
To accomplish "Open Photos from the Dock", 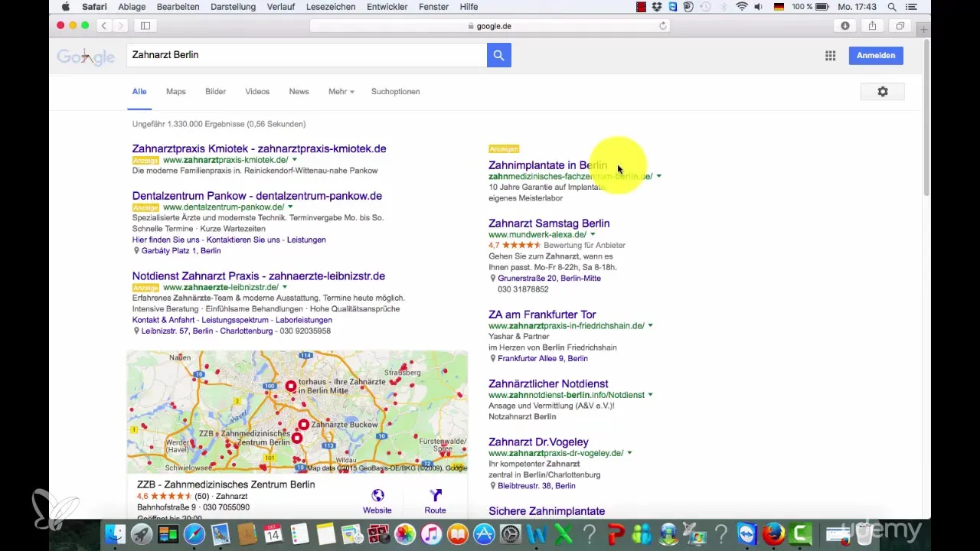I will pos(405,534).
